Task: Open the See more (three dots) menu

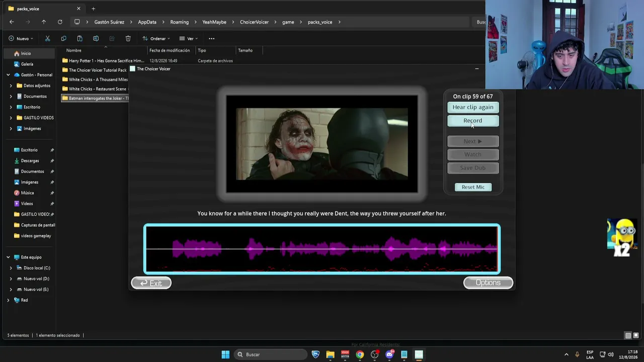Action: tap(211, 39)
